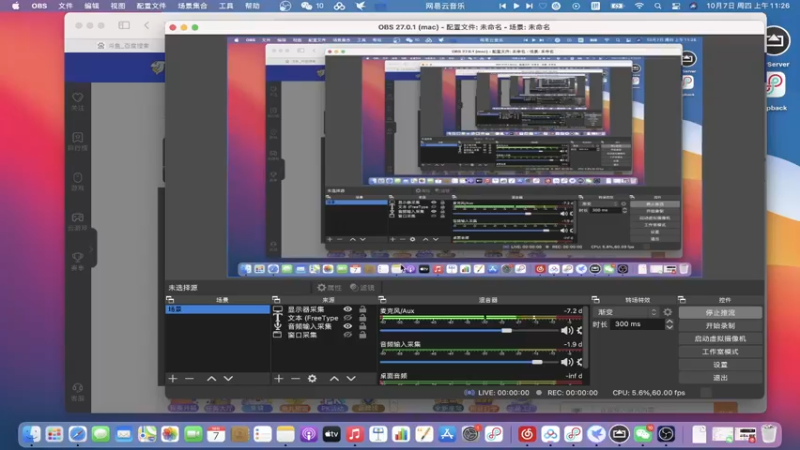This screenshot has width=800, height=450.
Task: Select the 场景 row in scenes list
Action: click(218, 309)
